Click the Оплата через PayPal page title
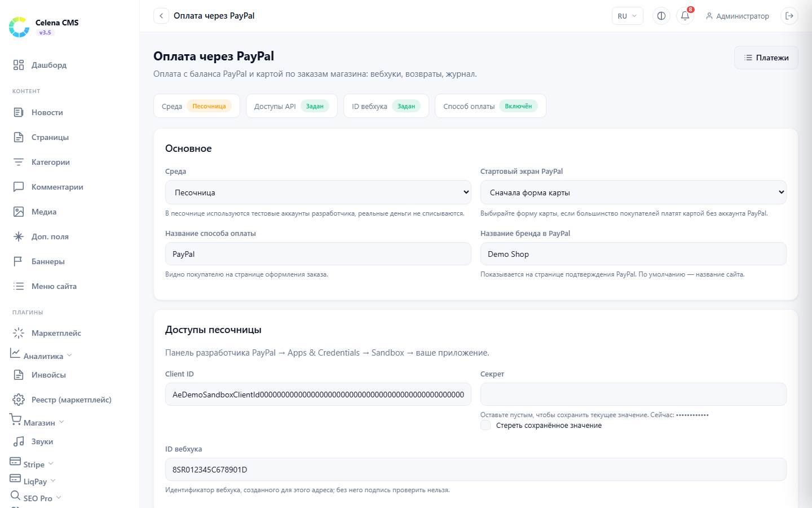812x508 pixels. pyautogui.click(x=214, y=56)
